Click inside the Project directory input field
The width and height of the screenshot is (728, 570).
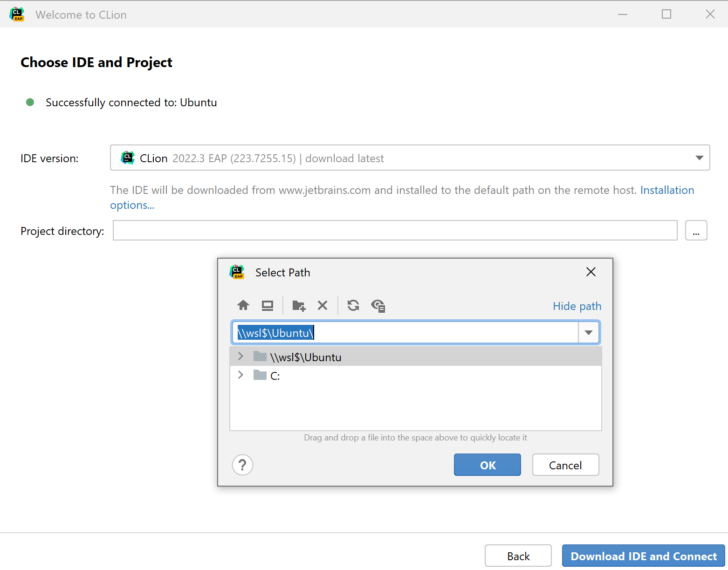pos(395,230)
